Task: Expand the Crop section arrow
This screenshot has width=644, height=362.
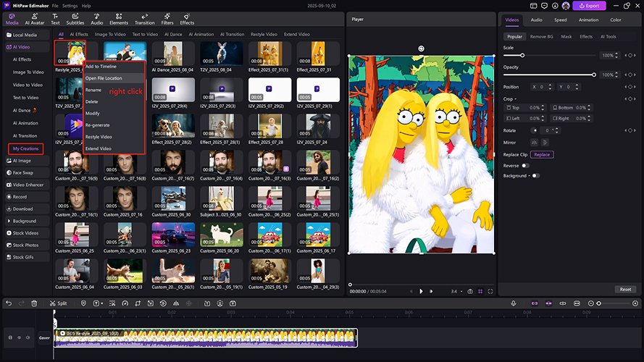Action: pyautogui.click(x=516, y=99)
